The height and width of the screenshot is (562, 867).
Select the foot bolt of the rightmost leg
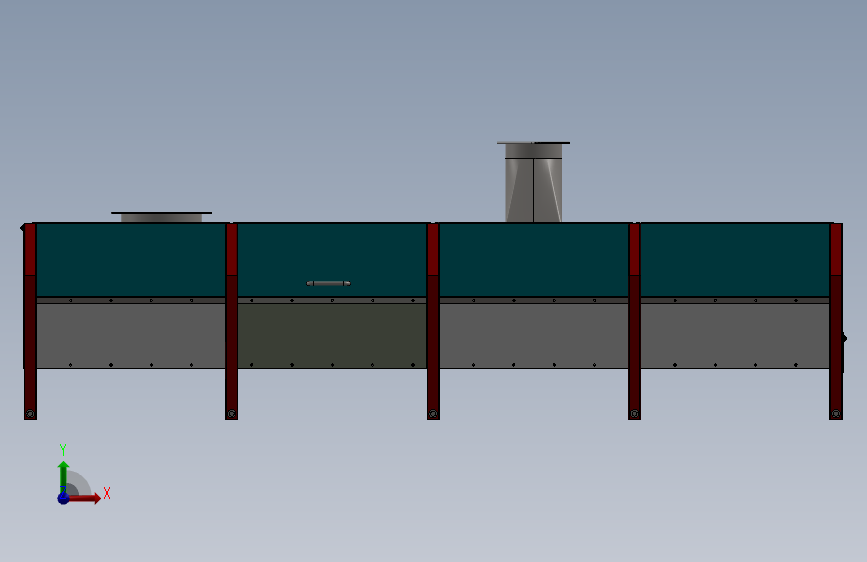click(836, 414)
